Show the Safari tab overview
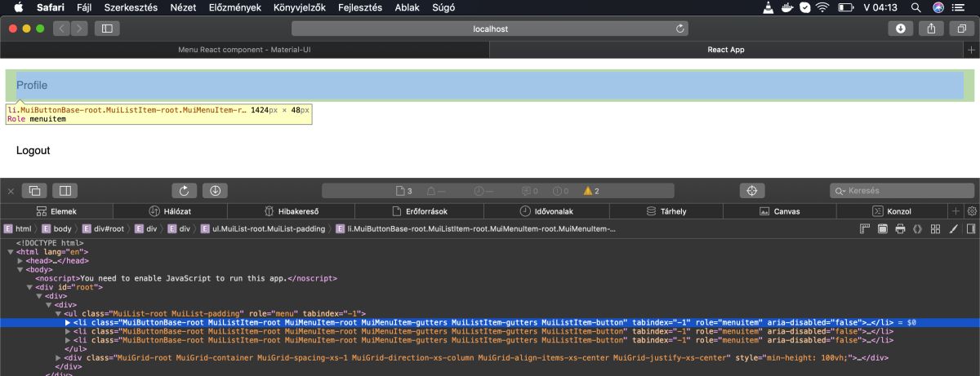Screen dimensions: 980x376 point(962,29)
